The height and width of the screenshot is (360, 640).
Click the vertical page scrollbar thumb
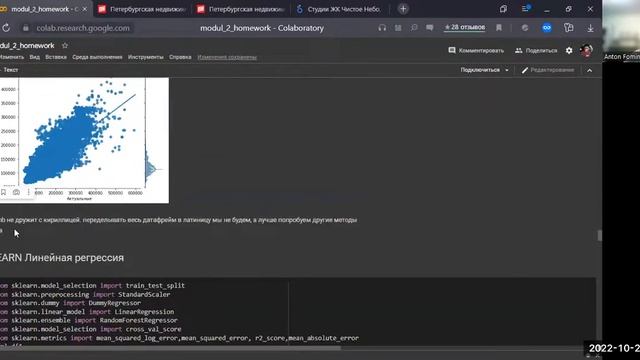click(x=599, y=236)
